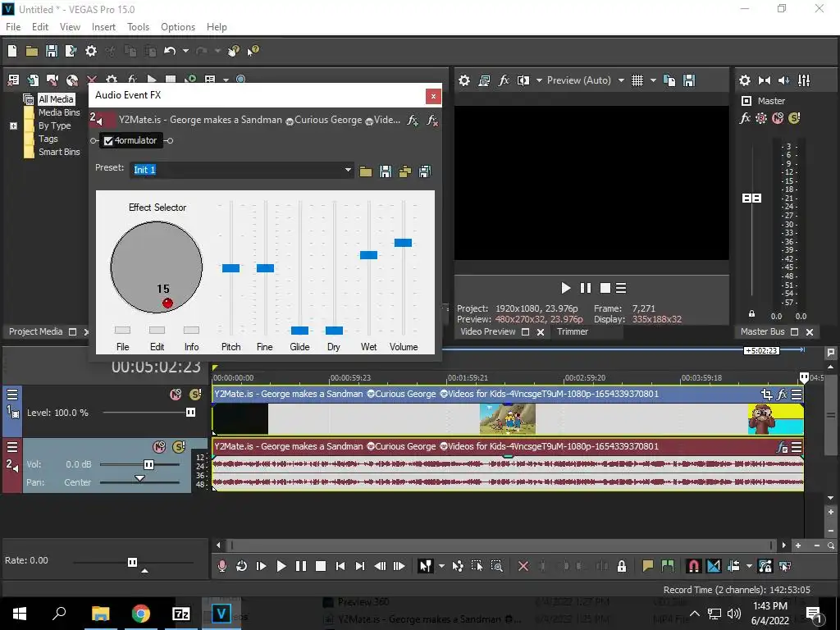Click the Save Preset floppy icon
Viewport: 840px width, 630px height.
386,171
